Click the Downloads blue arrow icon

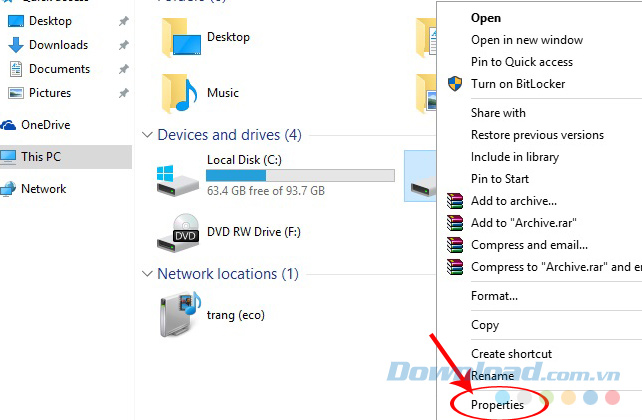point(16,45)
